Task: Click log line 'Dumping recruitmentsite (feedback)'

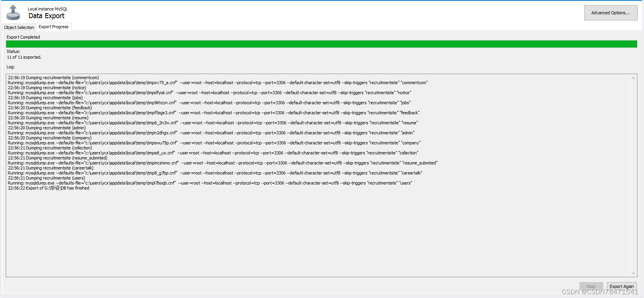Action: [50, 108]
